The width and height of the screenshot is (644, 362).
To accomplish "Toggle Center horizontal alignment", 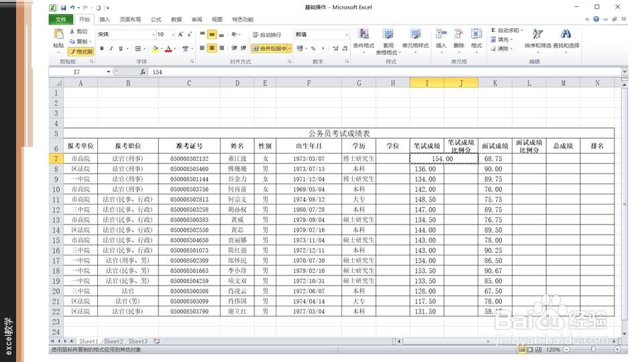I will click(212, 48).
